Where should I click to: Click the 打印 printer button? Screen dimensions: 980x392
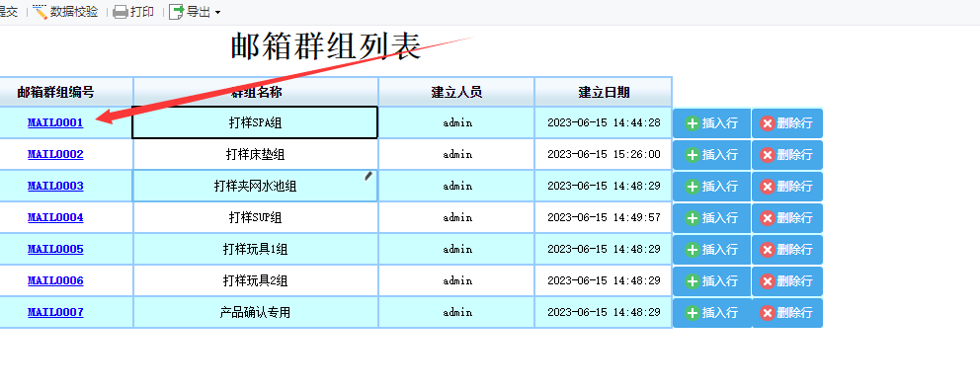133,12
